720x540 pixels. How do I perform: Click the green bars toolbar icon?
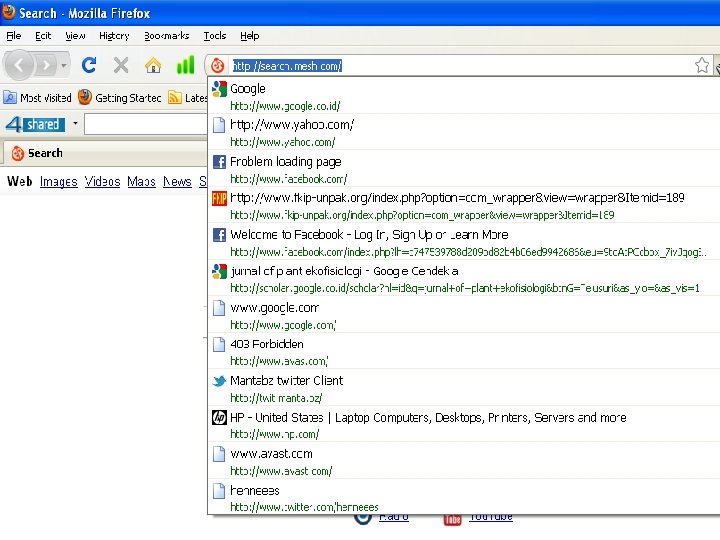coord(186,65)
